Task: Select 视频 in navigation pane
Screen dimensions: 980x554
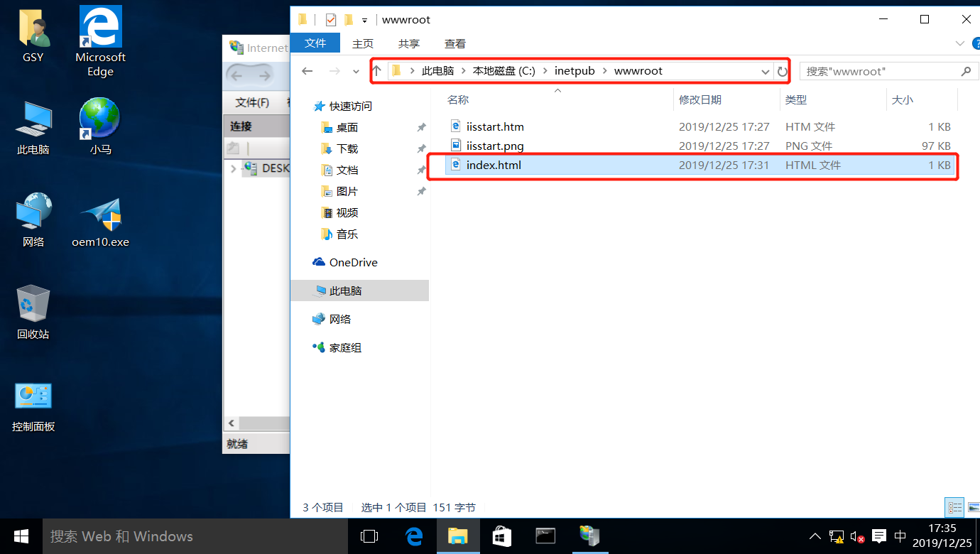Action: coord(347,212)
